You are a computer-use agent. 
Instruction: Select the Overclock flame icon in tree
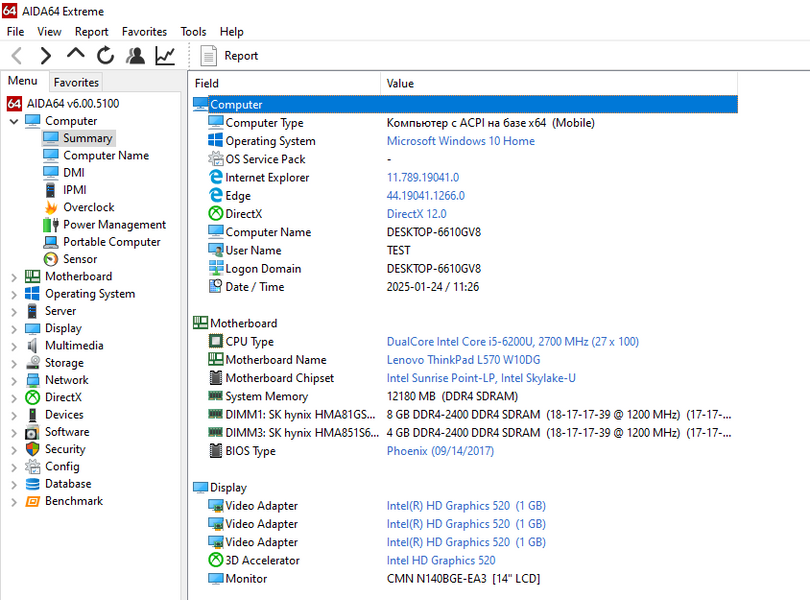pyautogui.click(x=51, y=207)
